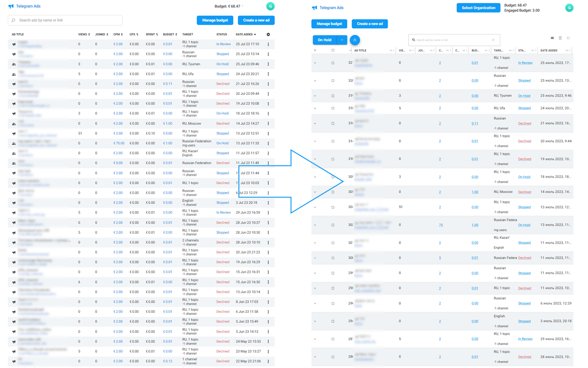Open the kebab menu for the 25 Jul 23 13:14 ad
The width and height of the screenshot is (588, 368).
[x=268, y=54]
